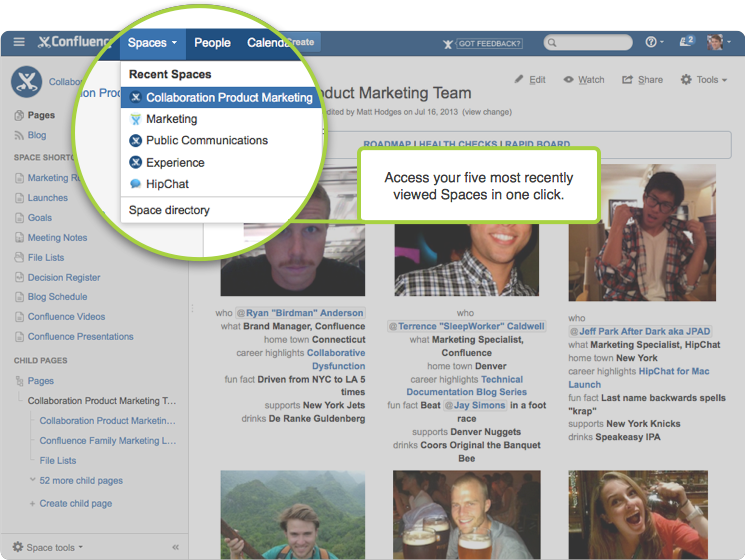The height and width of the screenshot is (560, 745).
Task: Open the Calendars menu item
Action: pyautogui.click(x=267, y=43)
